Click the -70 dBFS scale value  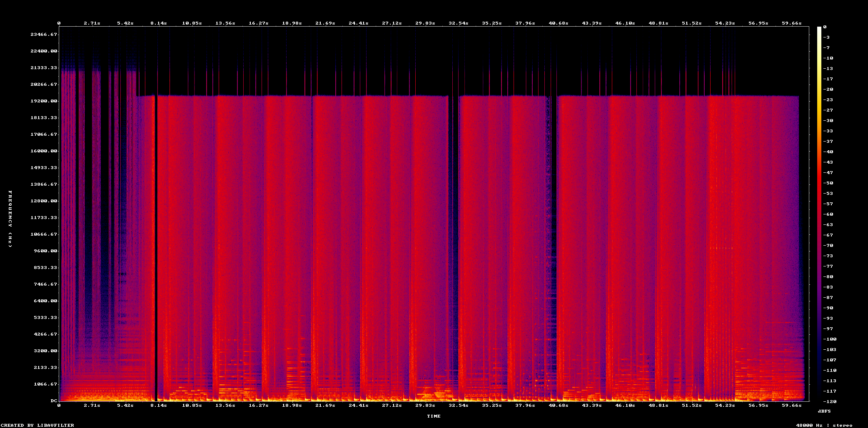(x=828, y=246)
